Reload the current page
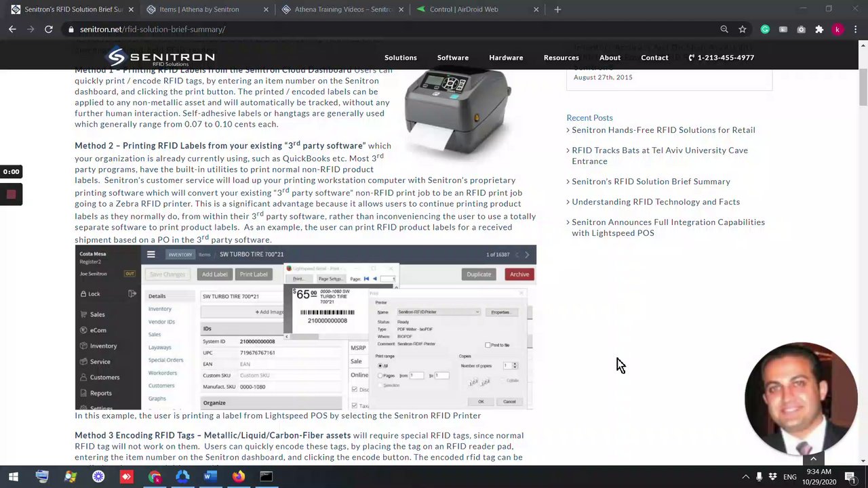Image resolution: width=868 pixels, height=488 pixels. click(49, 29)
